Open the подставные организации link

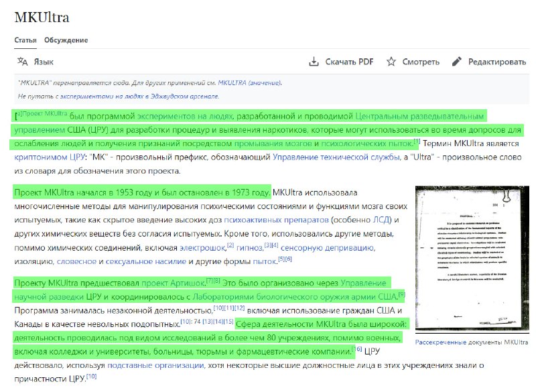[155, 365]
